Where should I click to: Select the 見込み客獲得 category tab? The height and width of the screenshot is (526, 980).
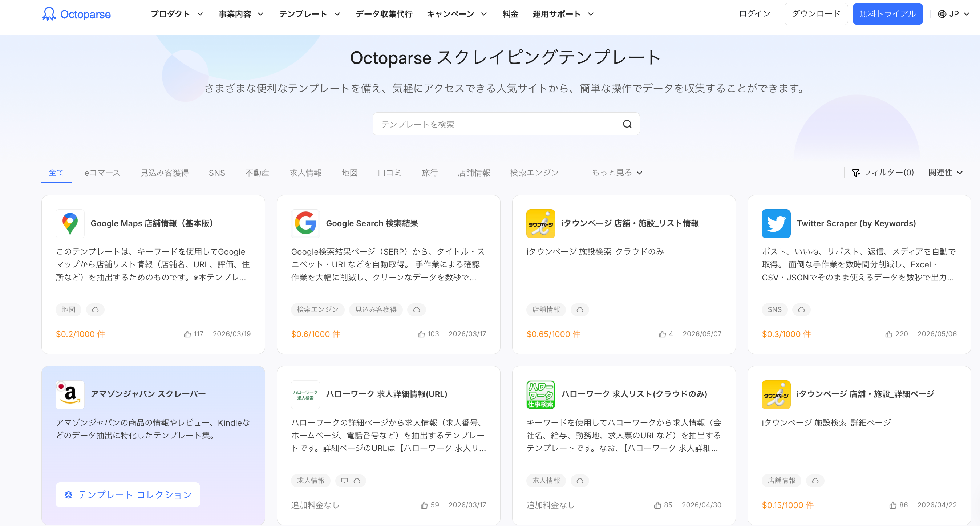pos(164,173)
